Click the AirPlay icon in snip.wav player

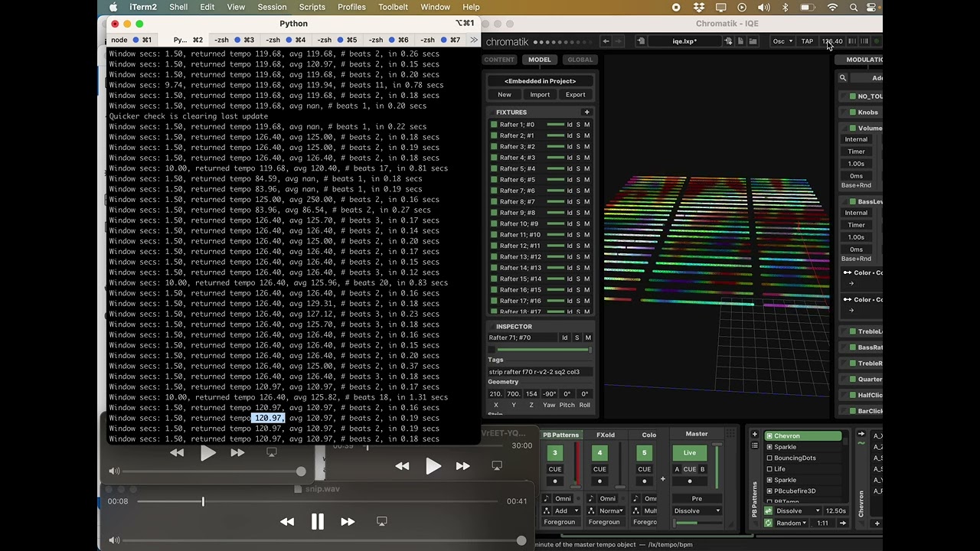tap(382, 522)
